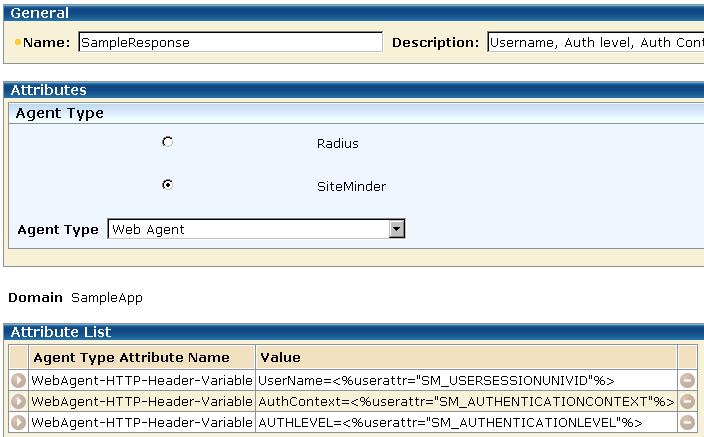Click WebAgent-HTTP-Header-Variable in the AUTHLEVEL row
704x437 pixels.
[x=141, y=422]
